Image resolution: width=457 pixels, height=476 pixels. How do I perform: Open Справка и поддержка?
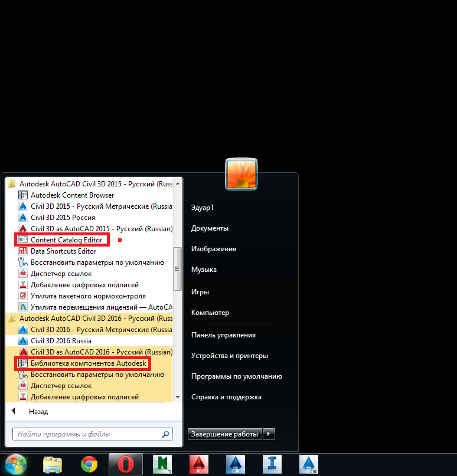226,397
